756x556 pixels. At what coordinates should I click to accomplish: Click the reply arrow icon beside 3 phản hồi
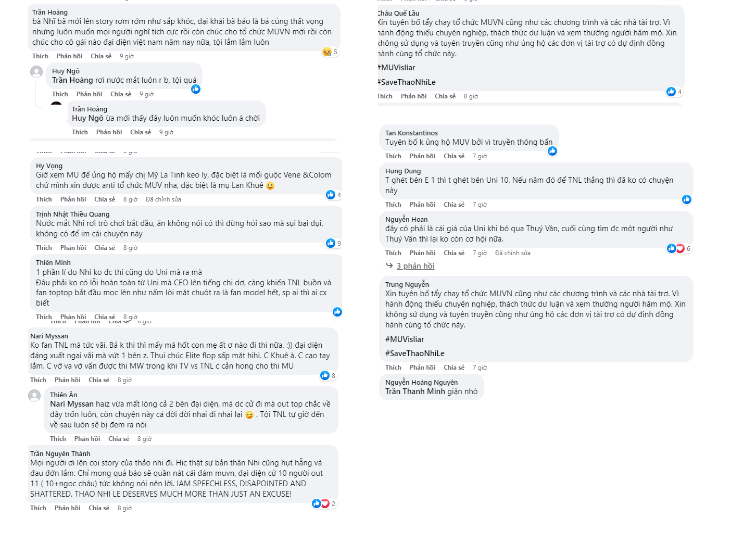[389, 266]
